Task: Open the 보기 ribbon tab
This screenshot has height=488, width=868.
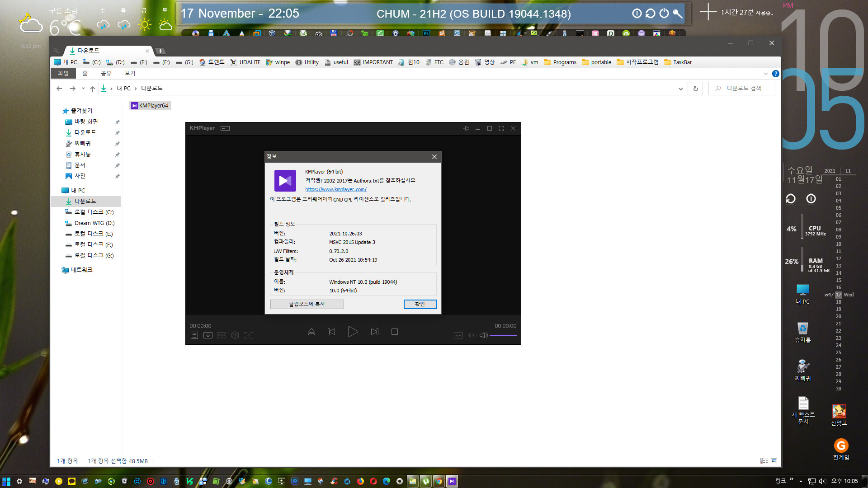Action: (x=130, y=73)
